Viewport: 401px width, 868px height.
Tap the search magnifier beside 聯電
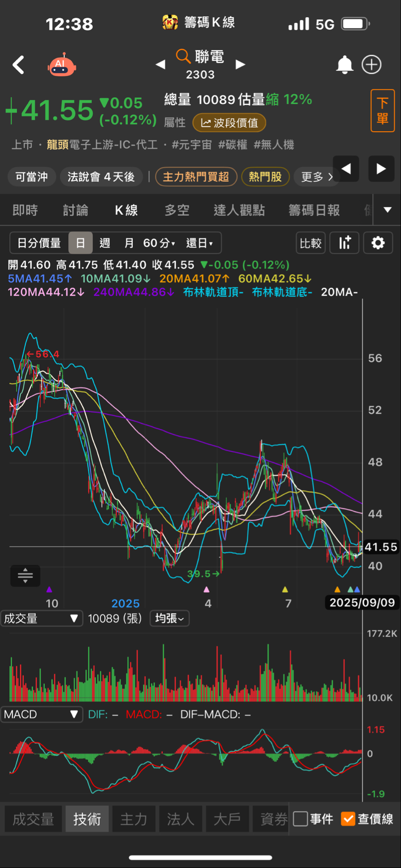(183, 56)
